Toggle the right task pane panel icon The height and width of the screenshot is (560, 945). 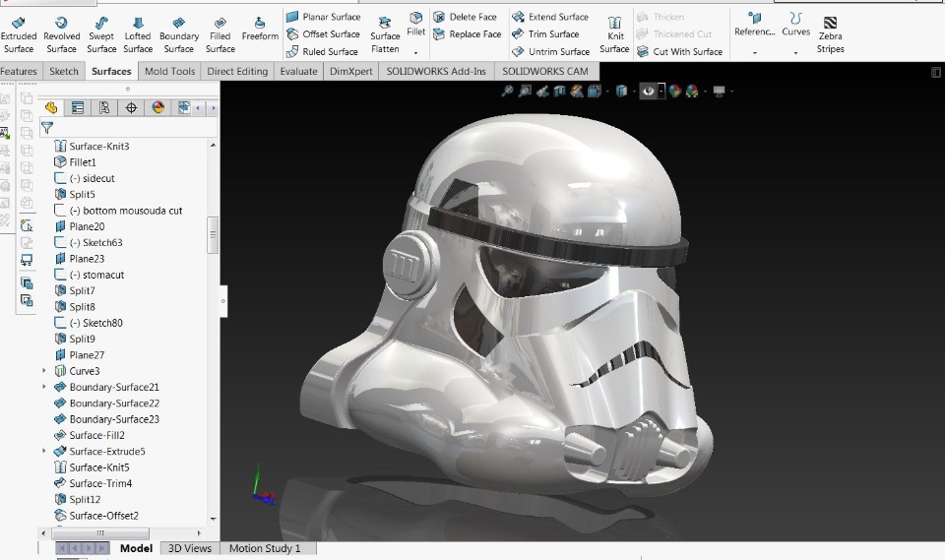(x=935, y=72)
